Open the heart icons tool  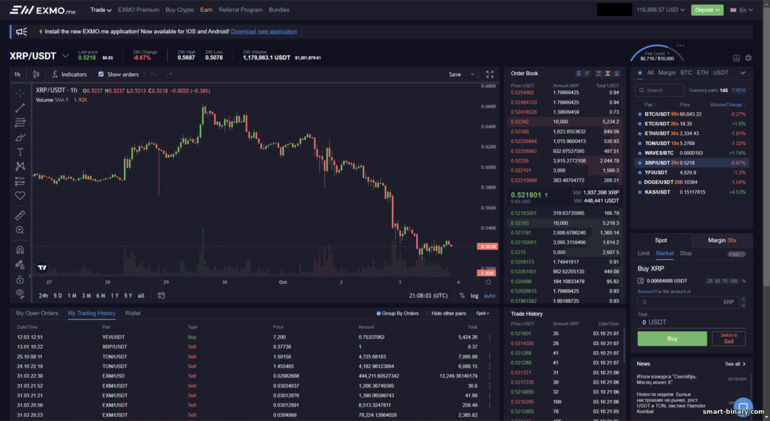[x=20, y=196]
